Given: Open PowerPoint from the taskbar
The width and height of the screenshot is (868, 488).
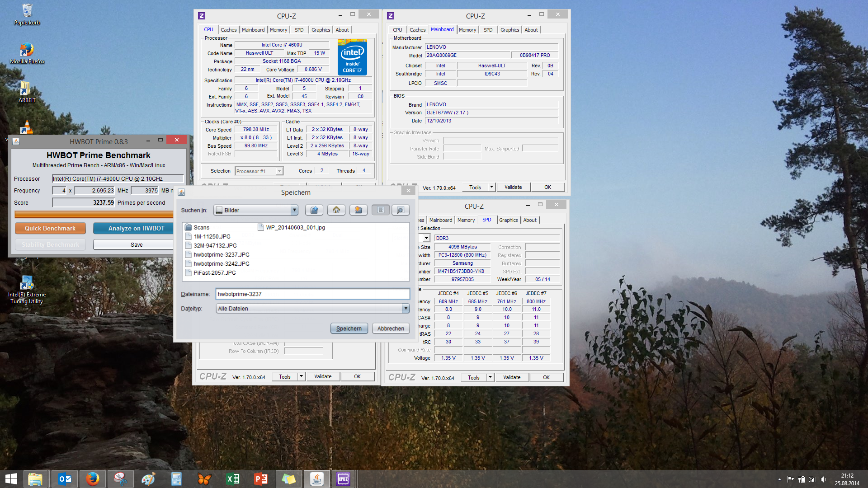Looking at the screenshot, I should point(260,479).
